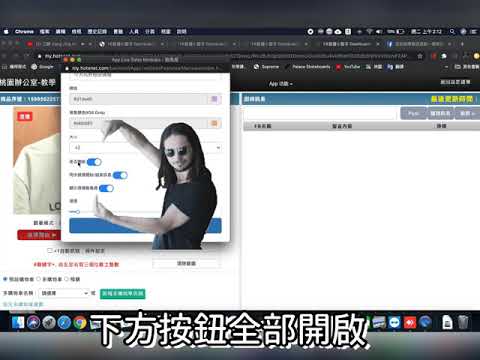Viewport: 480px width, 360px height.
Task: Click the rightmost grey dropdown button in comments panel
Action: [468, 113]
